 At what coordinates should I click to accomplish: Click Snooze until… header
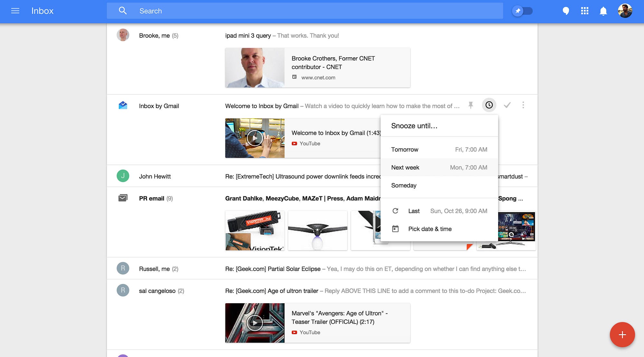[x=414, y=126]
